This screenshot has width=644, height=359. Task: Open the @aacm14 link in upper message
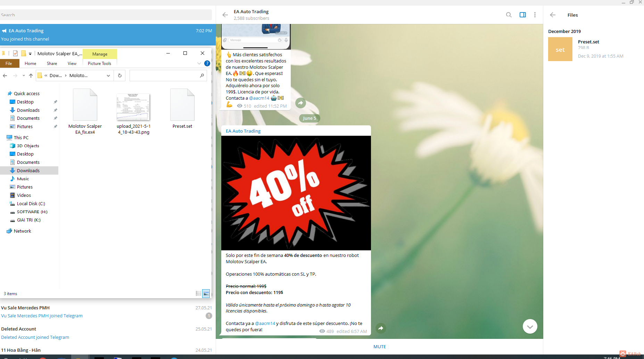click(x=259, y=98)
